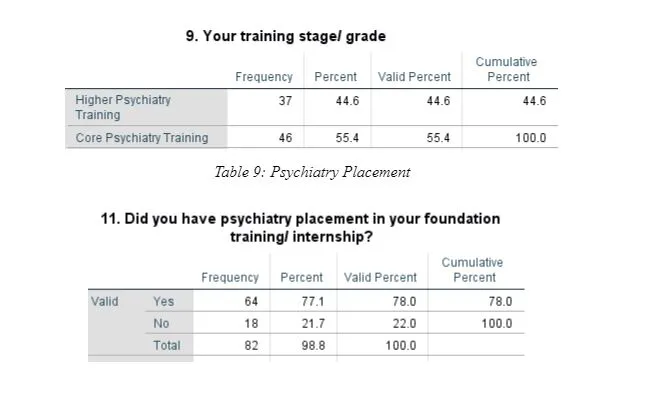The width and height of the screenshot is (647, 402).
Task: Click Cumulative Percent header in the placement table
Action: tap(474, 270)
